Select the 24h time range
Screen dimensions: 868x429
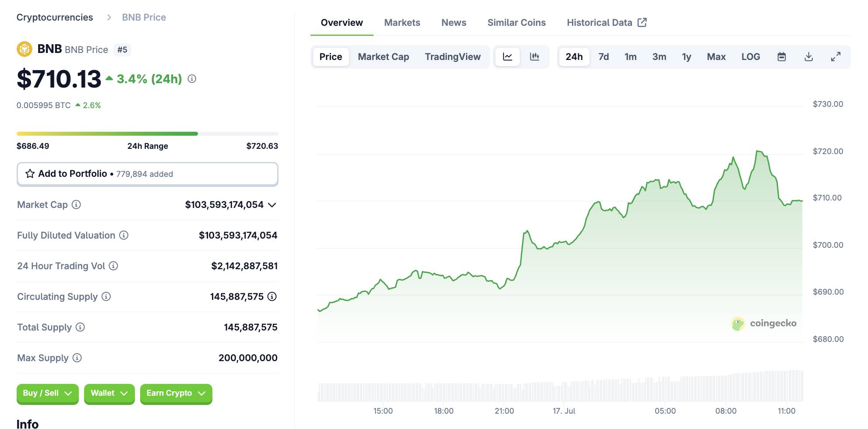(x=574, y=56)
